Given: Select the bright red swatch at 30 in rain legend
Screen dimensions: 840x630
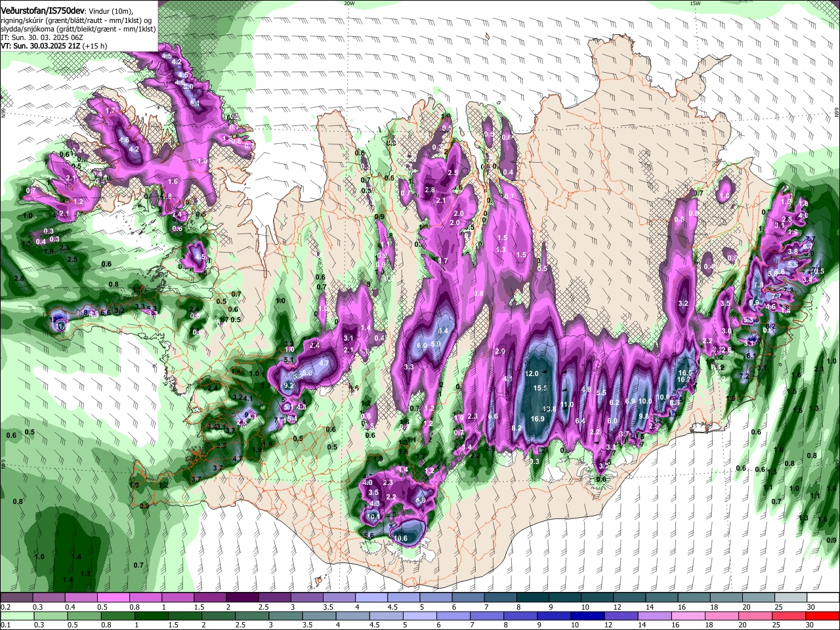Looking at the screenshot, I should [824, 616].
